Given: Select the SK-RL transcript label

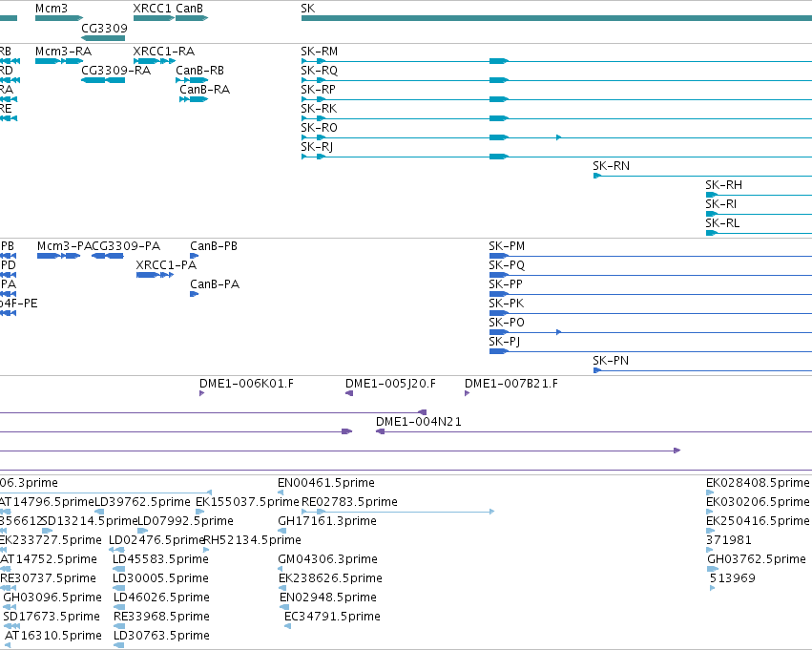Looking at the screenshot, I should point(722,223).
